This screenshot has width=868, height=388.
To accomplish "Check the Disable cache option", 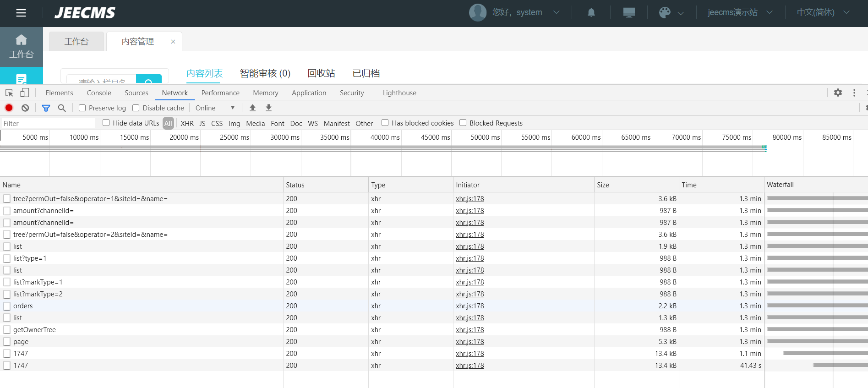I will pos(136,108).
